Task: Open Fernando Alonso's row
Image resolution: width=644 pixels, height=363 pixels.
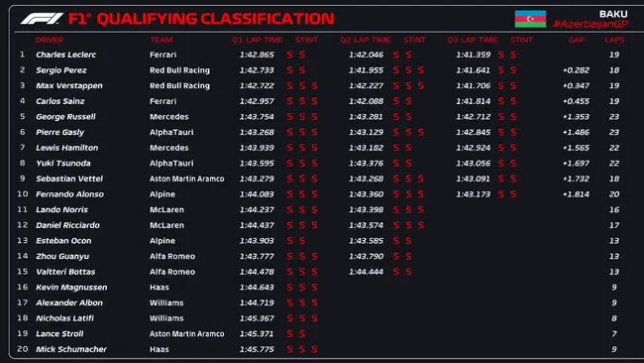Action: 322,194
